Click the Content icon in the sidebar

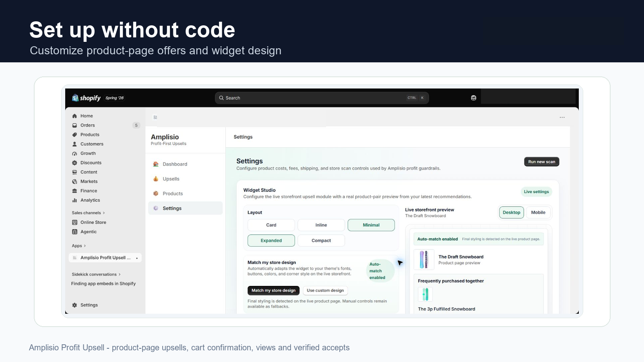(x=74, y=172)
